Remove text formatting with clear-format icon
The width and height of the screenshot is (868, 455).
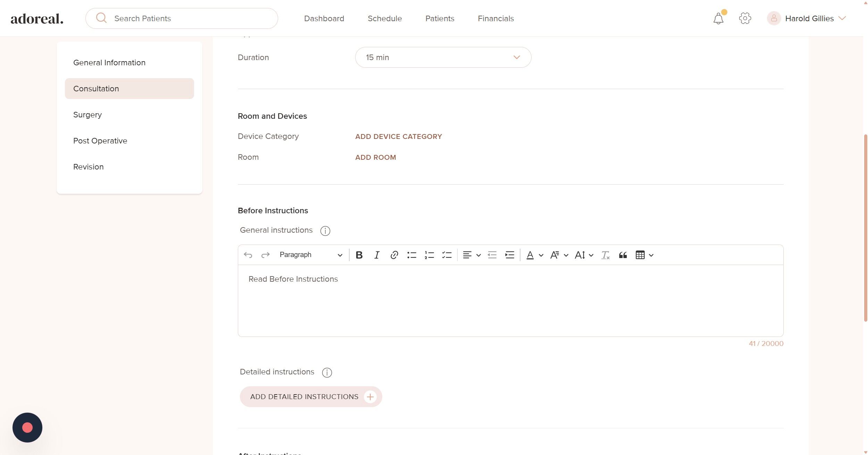pos(605,255)
